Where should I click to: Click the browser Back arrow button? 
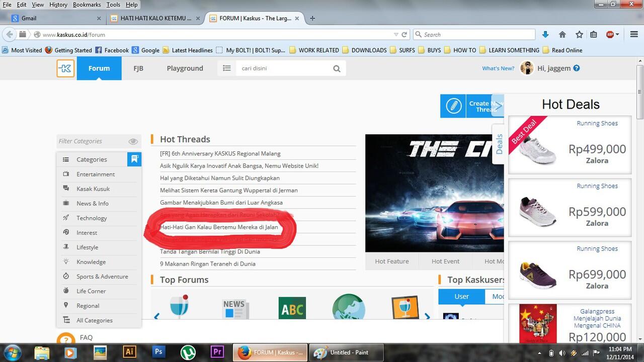point(9,34)
